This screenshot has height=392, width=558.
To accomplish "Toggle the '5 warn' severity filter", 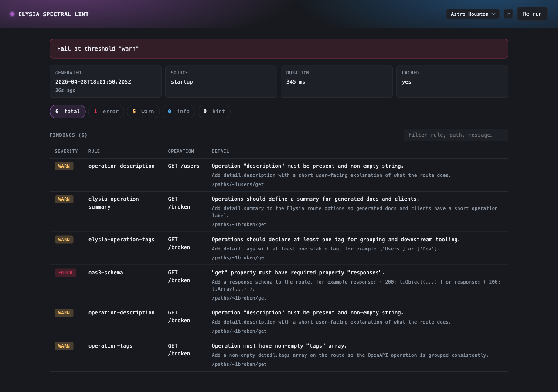I will (143, 112).
